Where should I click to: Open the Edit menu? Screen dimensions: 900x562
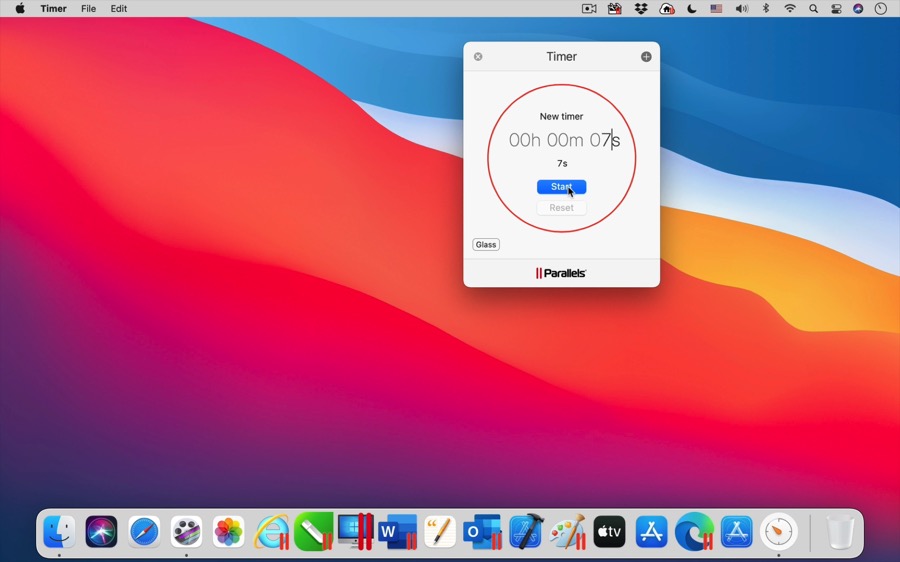point(119,9)
